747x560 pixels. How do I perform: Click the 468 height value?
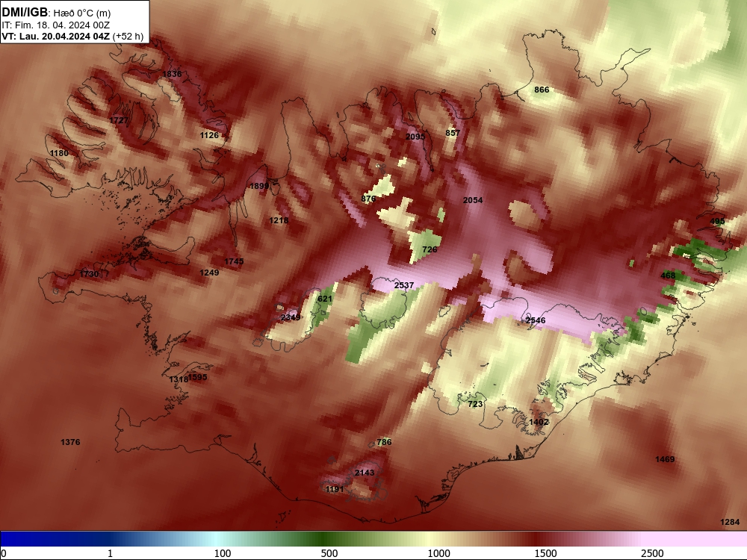point(668,276)
